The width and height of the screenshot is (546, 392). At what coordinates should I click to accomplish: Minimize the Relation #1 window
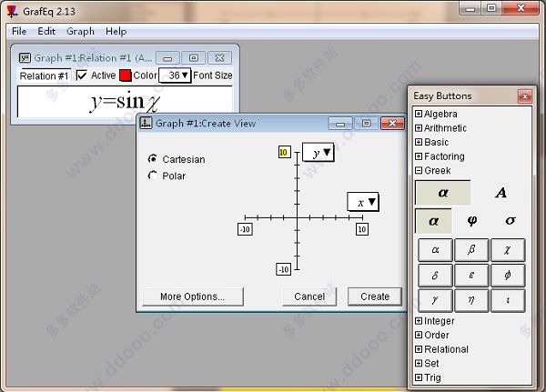tap(167, 58)
